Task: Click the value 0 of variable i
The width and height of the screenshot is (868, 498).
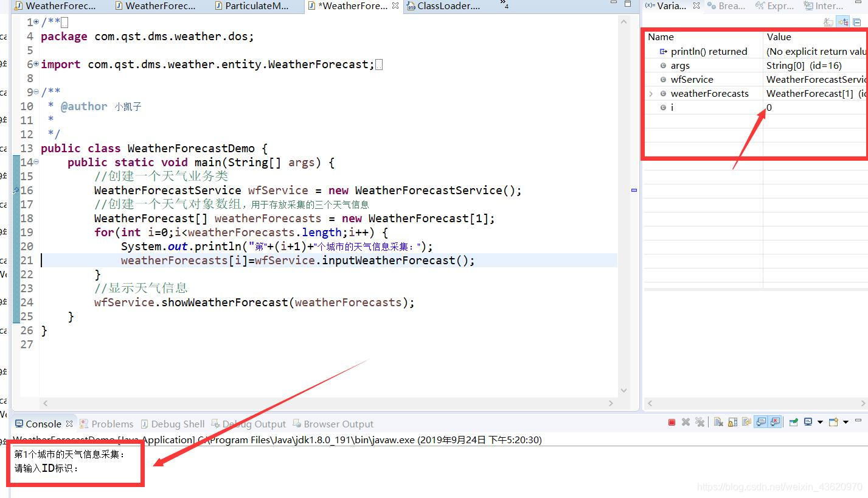Action: pyautogui.click(x=769, y=107)
